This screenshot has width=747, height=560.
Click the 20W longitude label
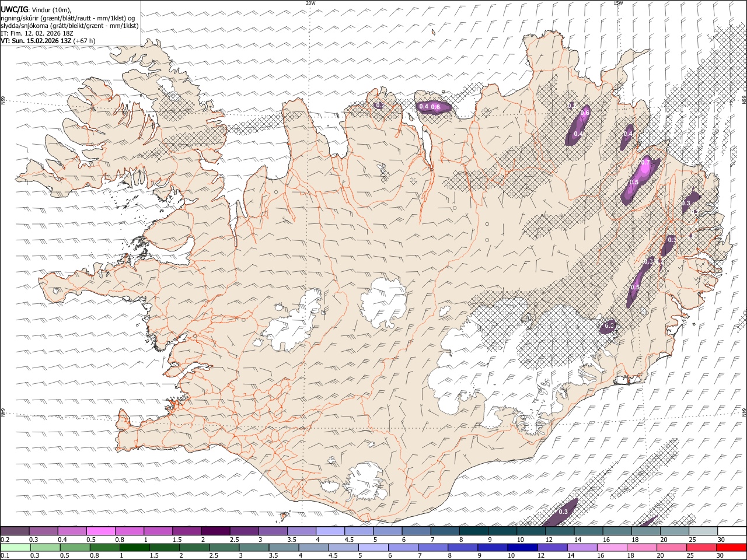[x=310, y=3]
